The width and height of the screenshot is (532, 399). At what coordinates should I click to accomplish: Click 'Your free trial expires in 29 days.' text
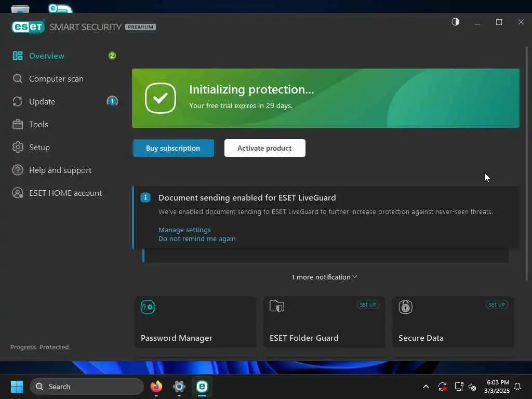point(241,106)
